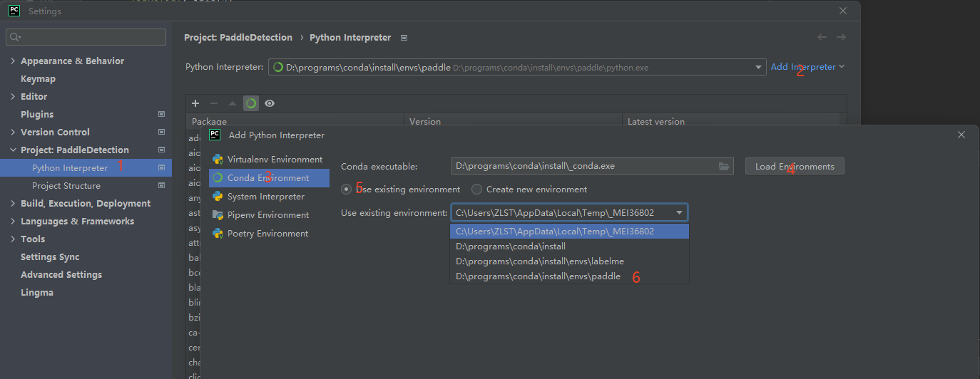Click the search magnifier icon in Settings
Viewport: 980px width, 379px height.
click(16, 37)
